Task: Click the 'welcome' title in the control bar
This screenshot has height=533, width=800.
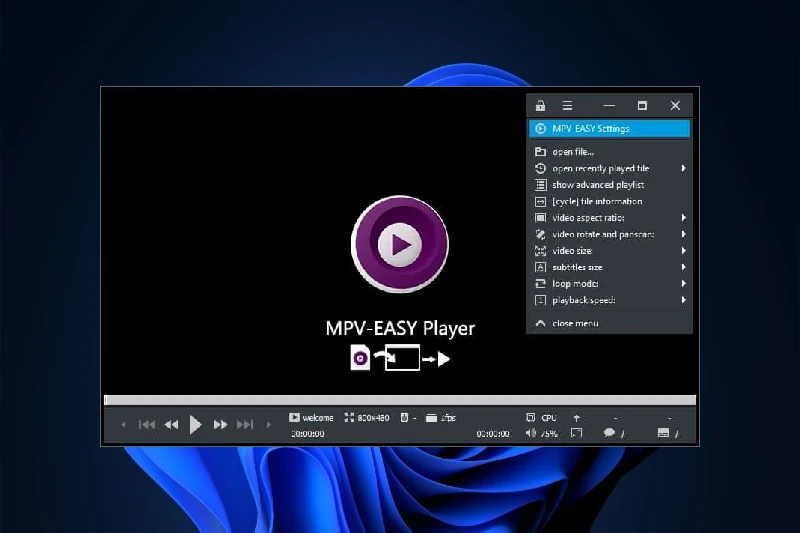Action: [x=317, y=418]
